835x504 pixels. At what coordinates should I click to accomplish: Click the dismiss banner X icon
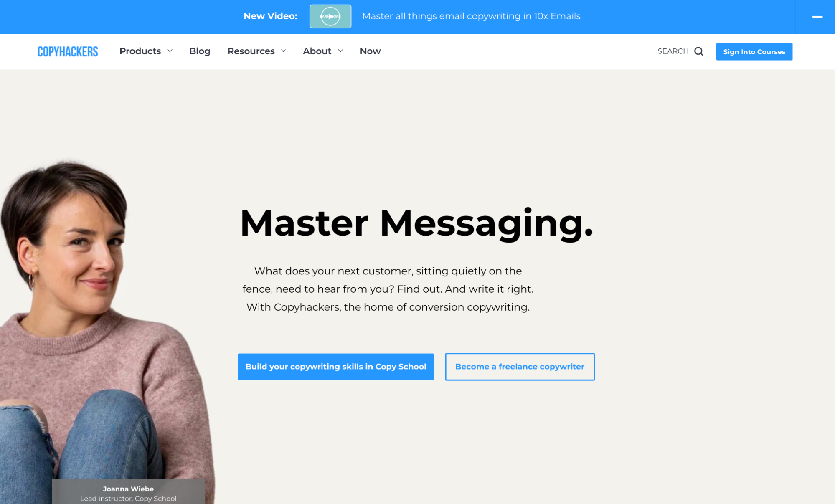tap(817, 16)
